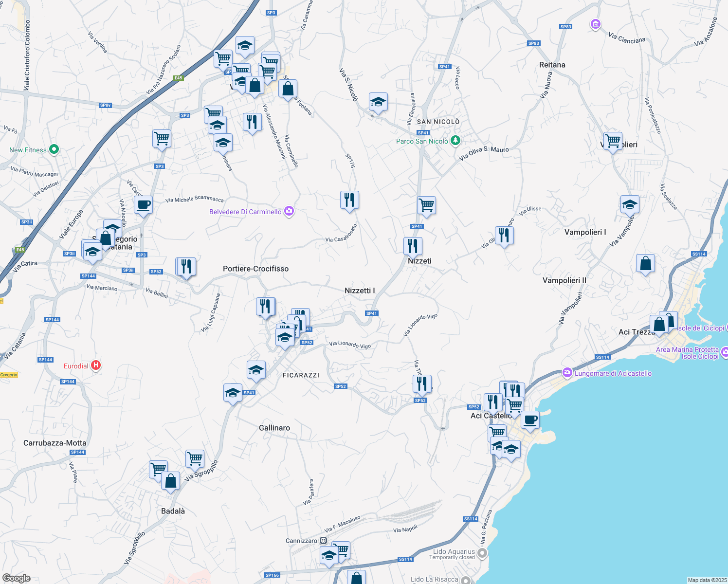Open the restaurant icon near Portiere-Crocifisso

click(x=186, y=266)
